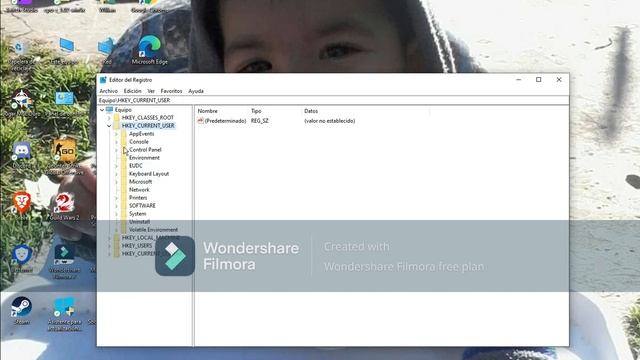Open Wondershare Filmora desktop shortcut

pyautogui.click(x=64, y=261)
